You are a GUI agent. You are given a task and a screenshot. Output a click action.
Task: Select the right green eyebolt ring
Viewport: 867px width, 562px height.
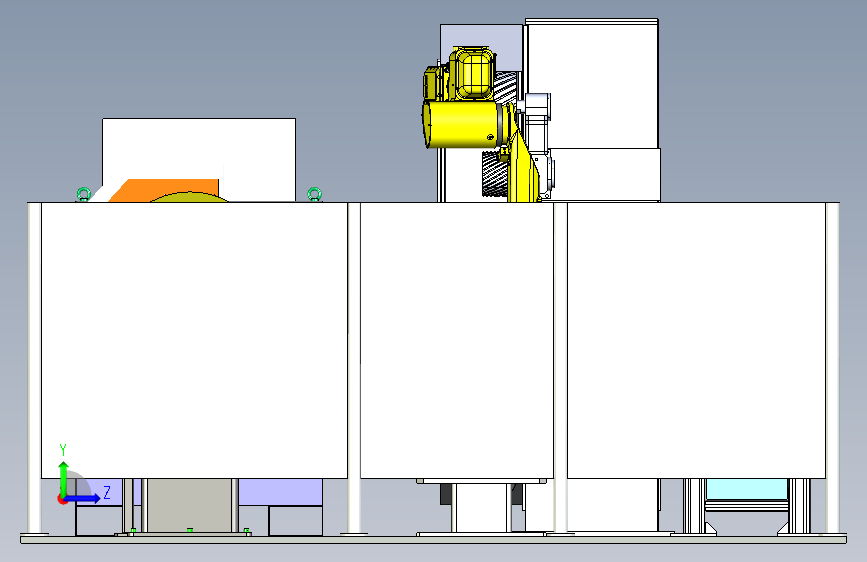(x=315, y=194)
